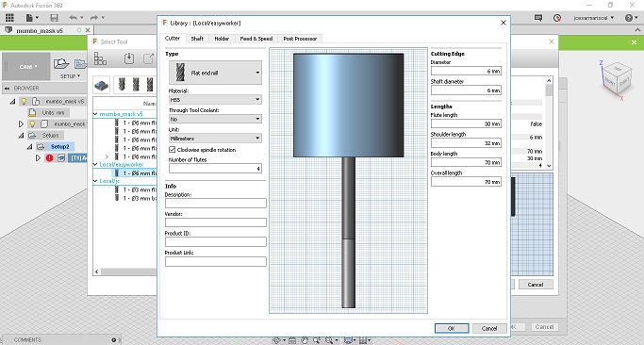Switch to the Post Processor tab
Screen dimensions: 644x345
tap(300, 39)
